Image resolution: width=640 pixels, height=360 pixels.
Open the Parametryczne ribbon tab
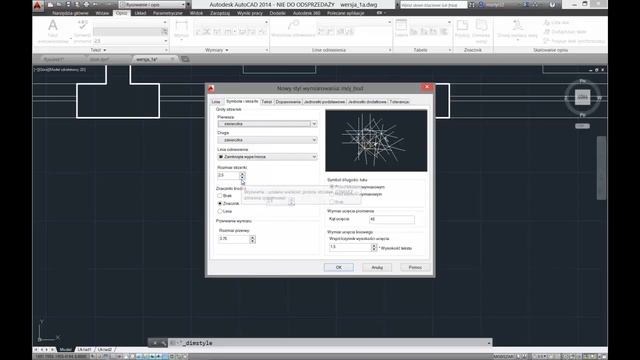click(x=167, y=13)
